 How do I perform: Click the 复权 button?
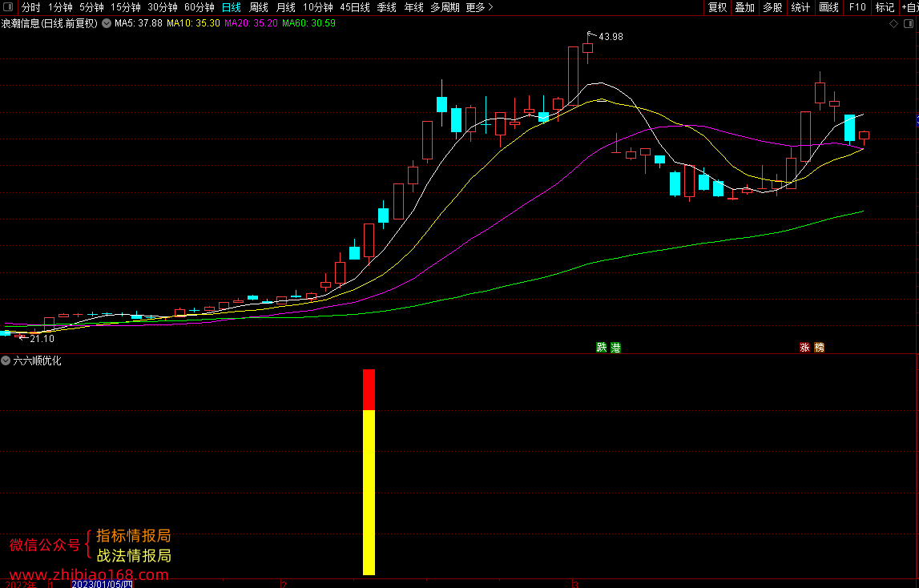click(717, 7)
